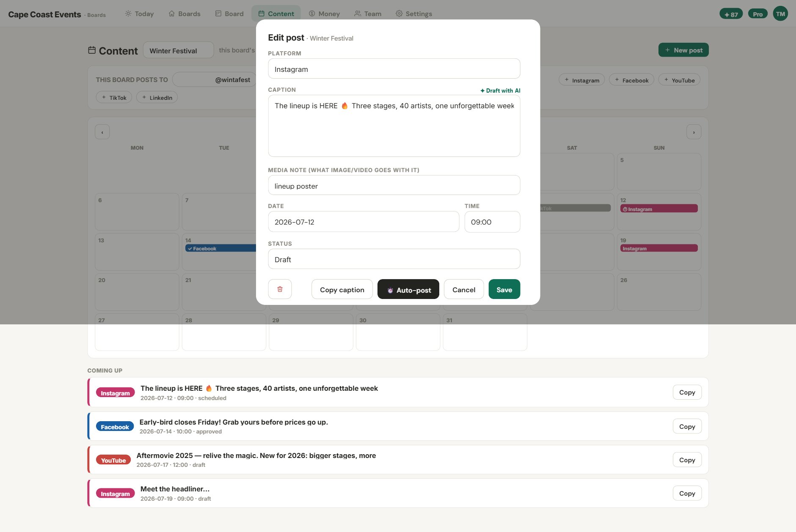Click the Pro plan badge

(x=757, y=14)
